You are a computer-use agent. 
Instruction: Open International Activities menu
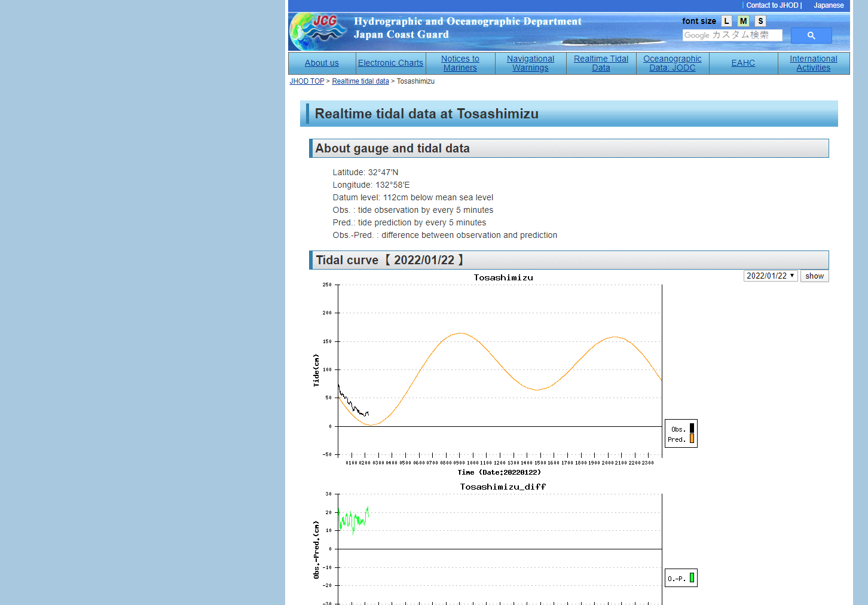pyautogui.click(x=813, y=63)
